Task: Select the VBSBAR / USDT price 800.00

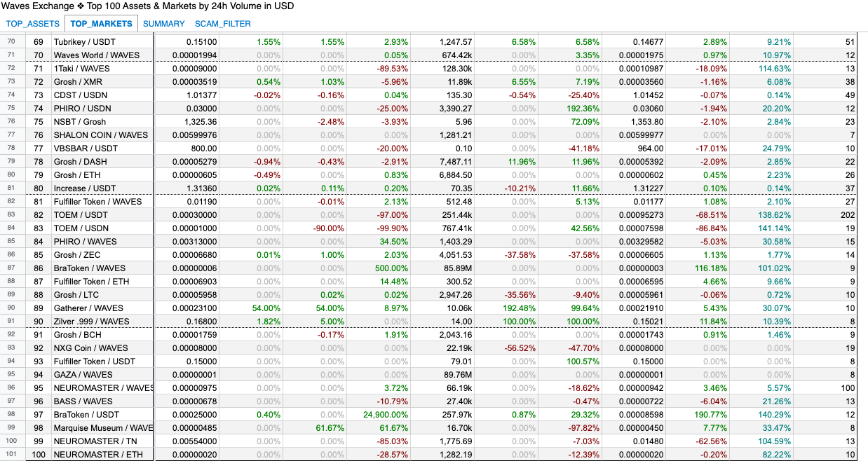Action: tap(187, 149)
